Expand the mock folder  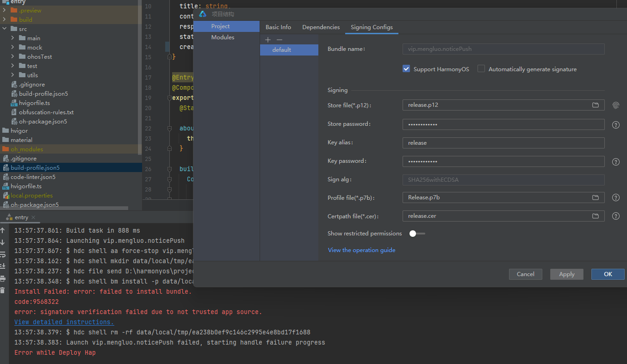click(12, 47)
